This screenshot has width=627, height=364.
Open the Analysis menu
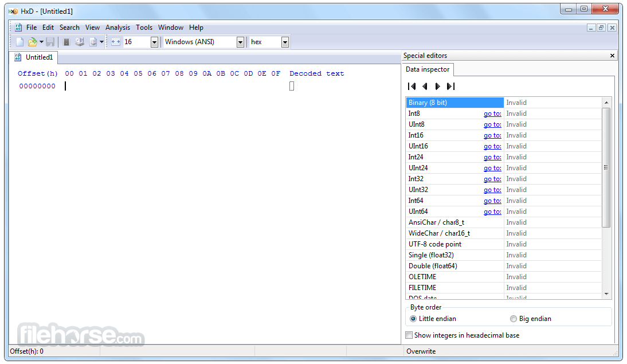[117, 27]
